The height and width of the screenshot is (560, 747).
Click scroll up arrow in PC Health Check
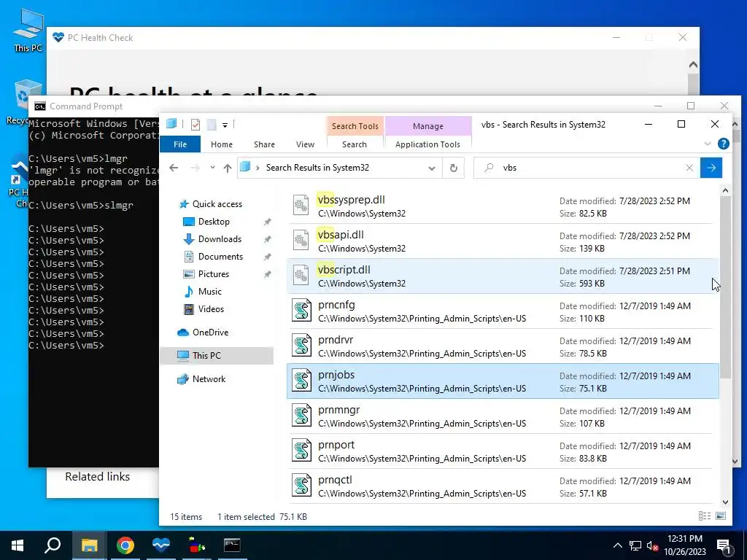click(x=693, y=64)
